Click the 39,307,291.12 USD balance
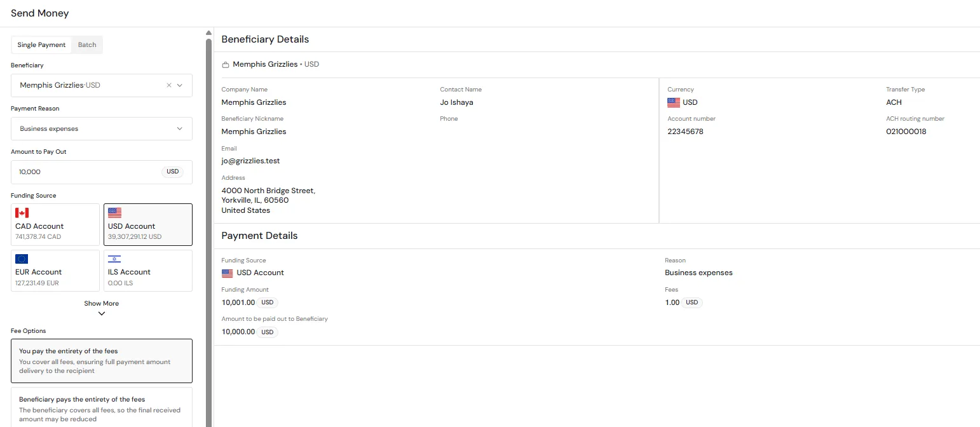 click(135, 237)
